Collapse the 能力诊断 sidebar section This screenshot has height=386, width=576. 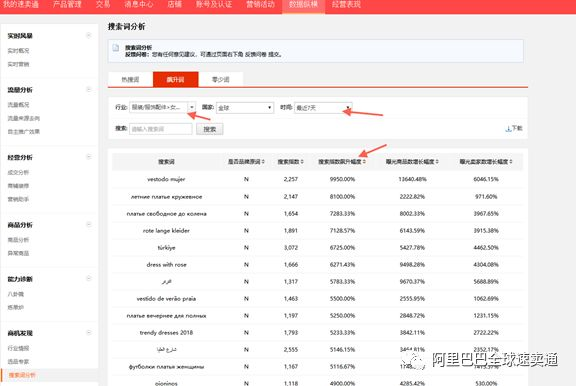[x=89, y=278]
